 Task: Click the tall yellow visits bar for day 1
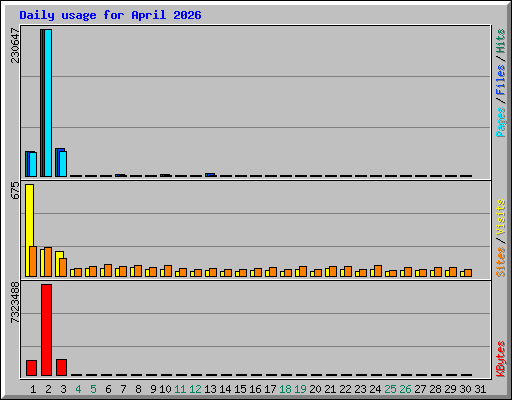(29, 230)
